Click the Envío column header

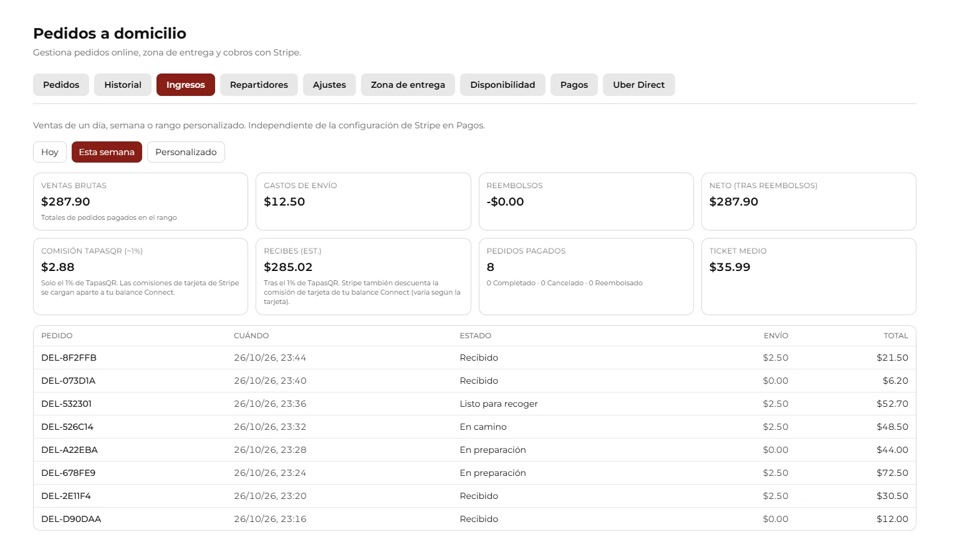pos(776,336)
